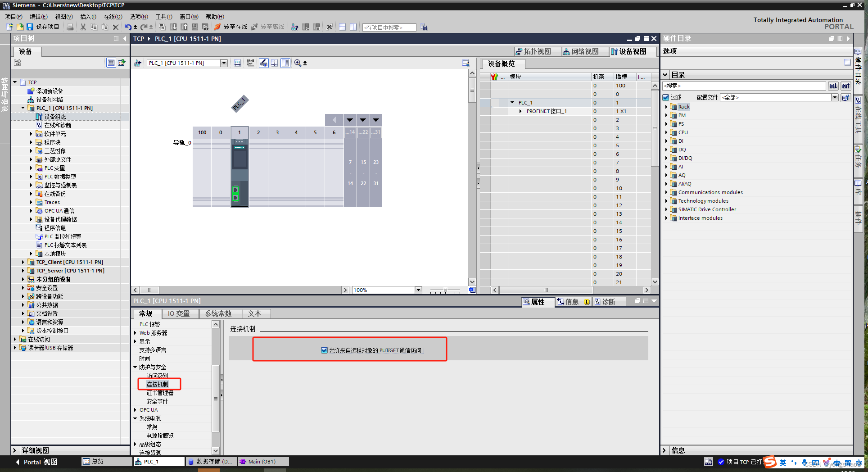Click the show/hide column icon in the project tree toolbar
Image resolution: width=868 pixels, height=472 pixels.
(x=111, y=63)
